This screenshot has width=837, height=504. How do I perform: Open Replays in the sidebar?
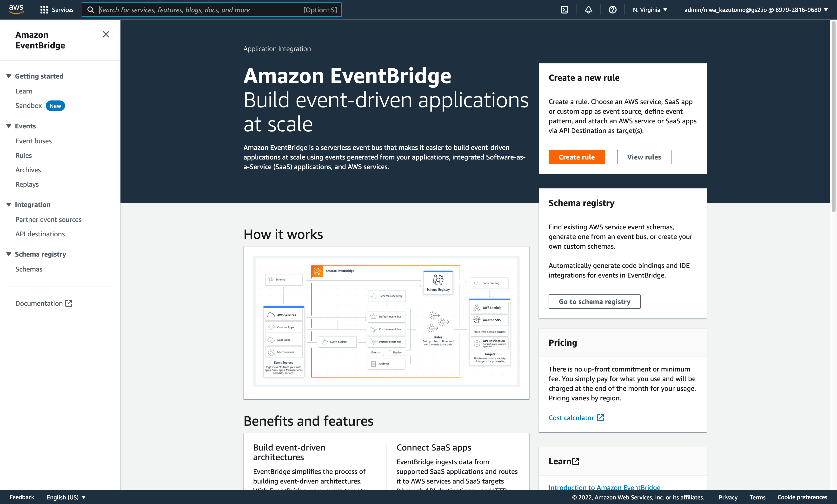[x=27, y=184]
